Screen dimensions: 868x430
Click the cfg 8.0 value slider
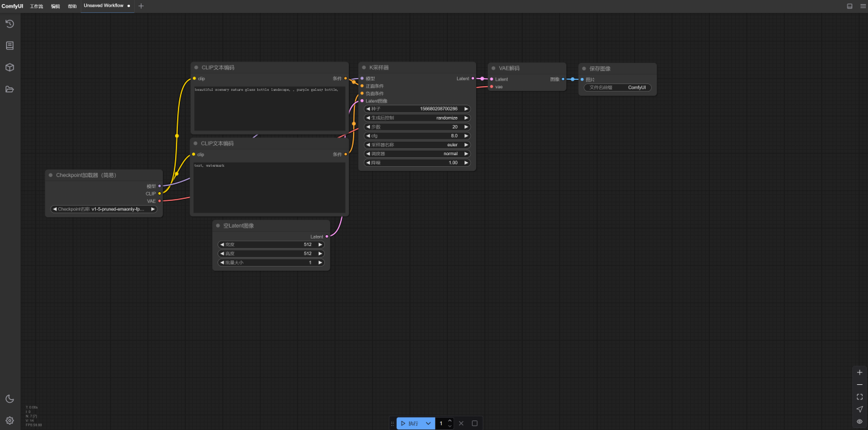(x=417, y=136)
